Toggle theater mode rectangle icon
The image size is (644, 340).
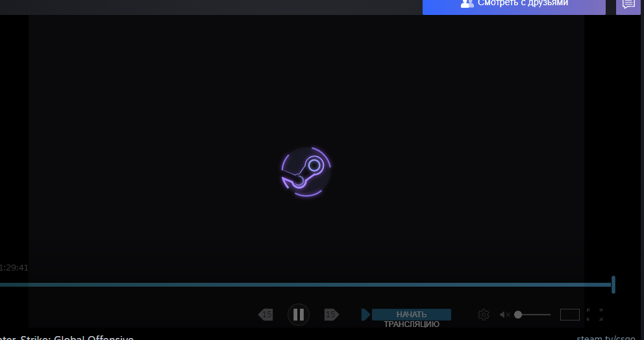coord(569,315)
